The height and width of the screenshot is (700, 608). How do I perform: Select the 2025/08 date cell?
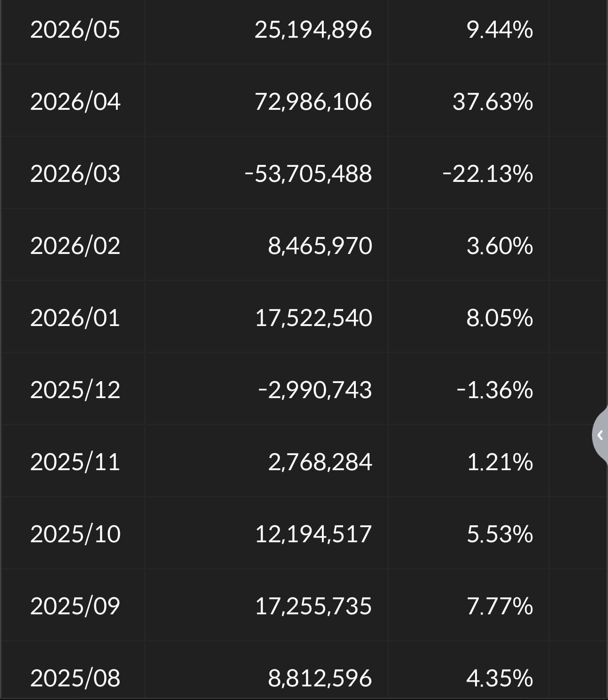(75, 678)
